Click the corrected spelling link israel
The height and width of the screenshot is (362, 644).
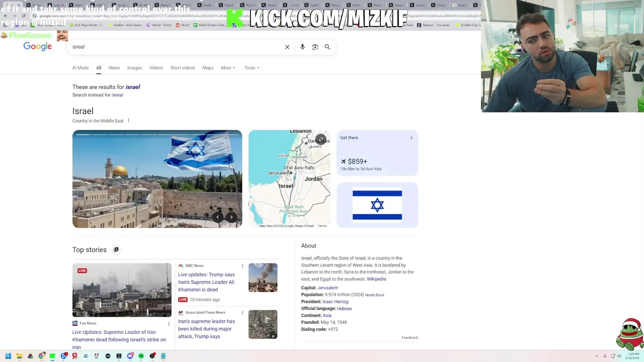(133, 87)
